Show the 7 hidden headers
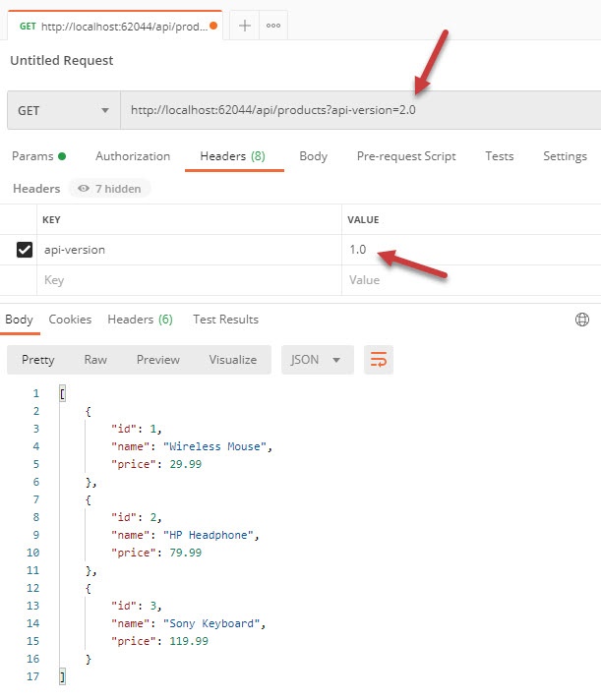The width and height of the screenshot is (601, 700). [109, 189]
